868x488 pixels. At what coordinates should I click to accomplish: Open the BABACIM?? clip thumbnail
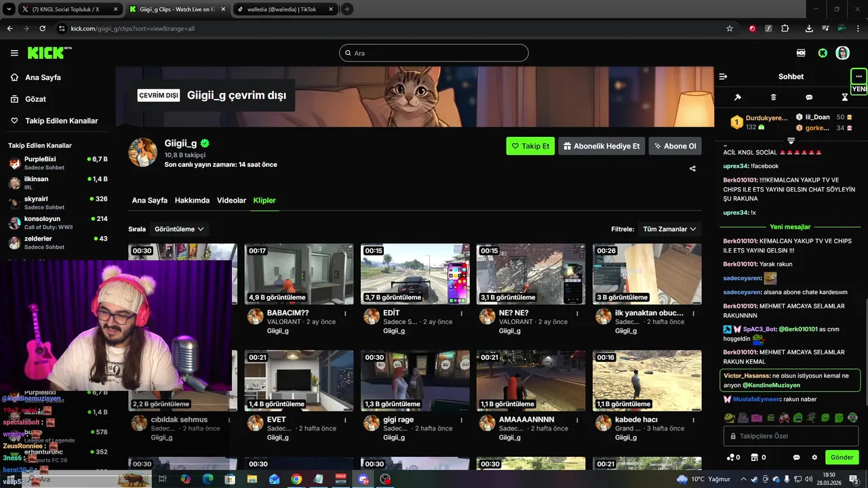tap(299, 274)
